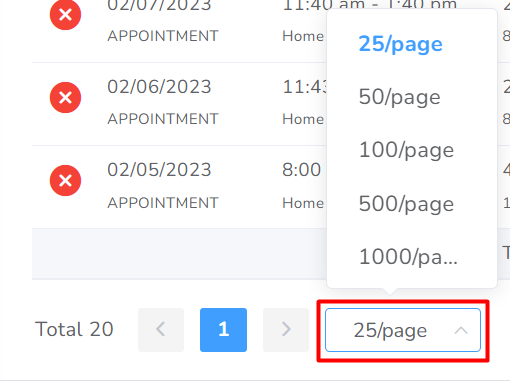Open the 02/05/2023 date entry
Image resolution: width=510 pixels, height=382 pixels.
tap(159, 170)
